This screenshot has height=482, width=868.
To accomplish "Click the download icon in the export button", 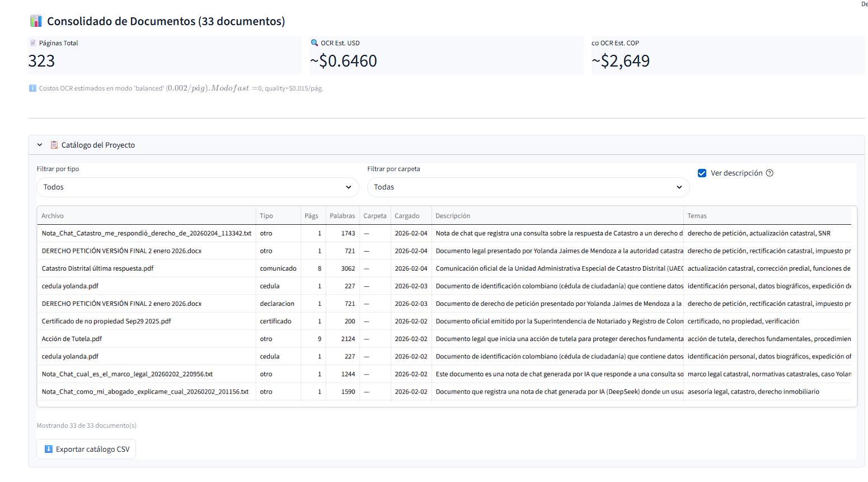I will (49, 449).
